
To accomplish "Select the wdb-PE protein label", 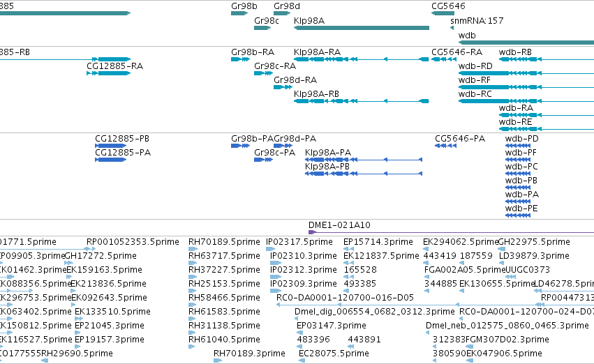I will [x=521, y=208].
